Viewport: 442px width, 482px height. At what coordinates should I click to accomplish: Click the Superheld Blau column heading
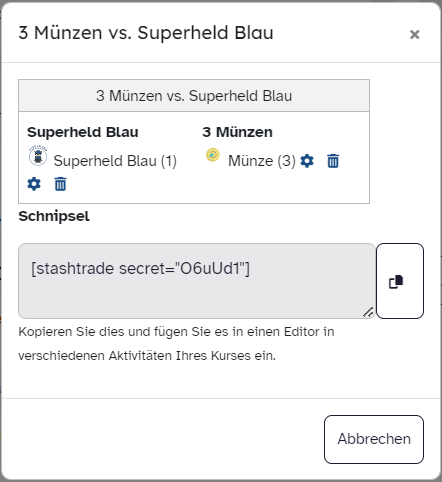coord(83,132)
